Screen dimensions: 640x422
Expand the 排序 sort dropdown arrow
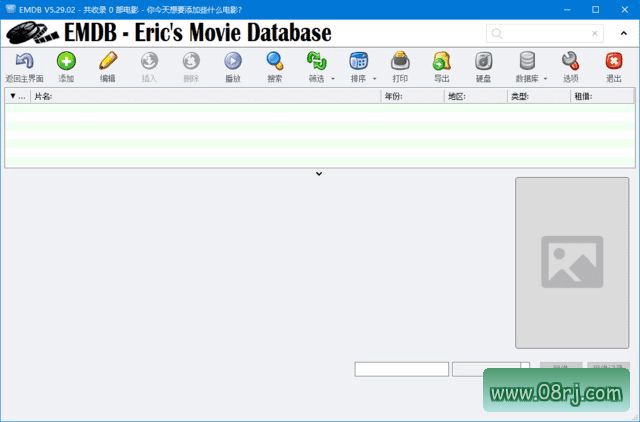(x=374, y=79)
